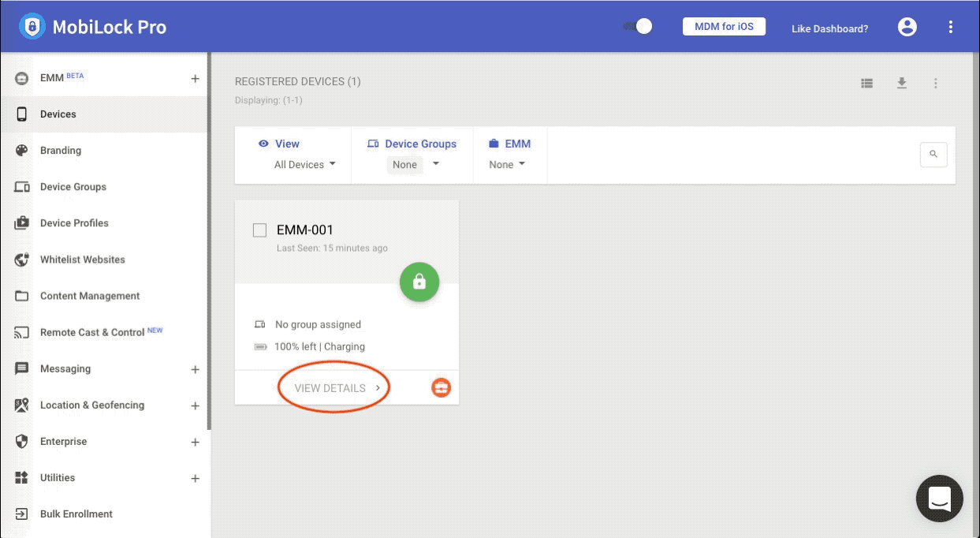Image resolution: width=980 pixels, height=538 pixels.
Task: Click the Like Dashboard? link
Action: click(x=829, y=28)
